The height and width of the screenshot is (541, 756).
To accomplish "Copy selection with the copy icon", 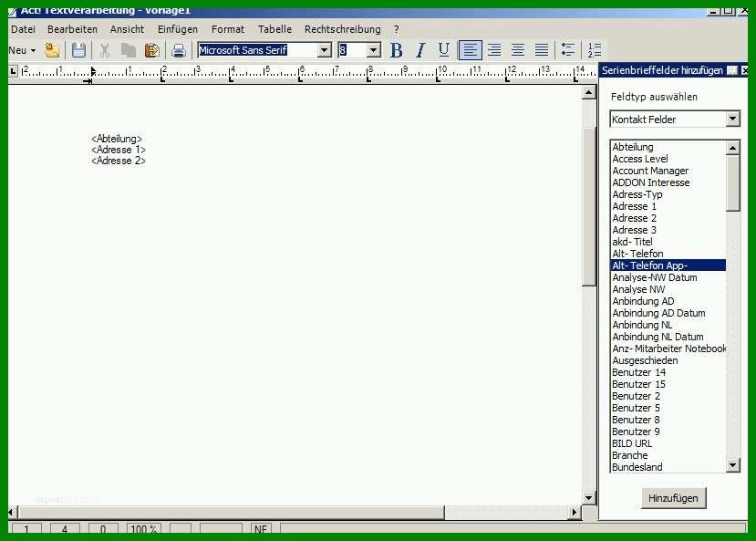I will [129, 50].
